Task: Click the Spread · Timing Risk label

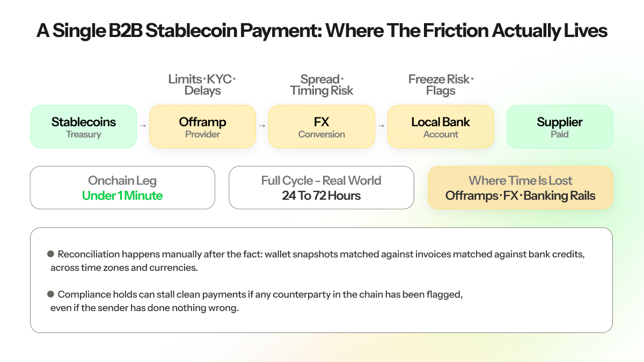Action: pyautogui.click(x=321, y=85)
